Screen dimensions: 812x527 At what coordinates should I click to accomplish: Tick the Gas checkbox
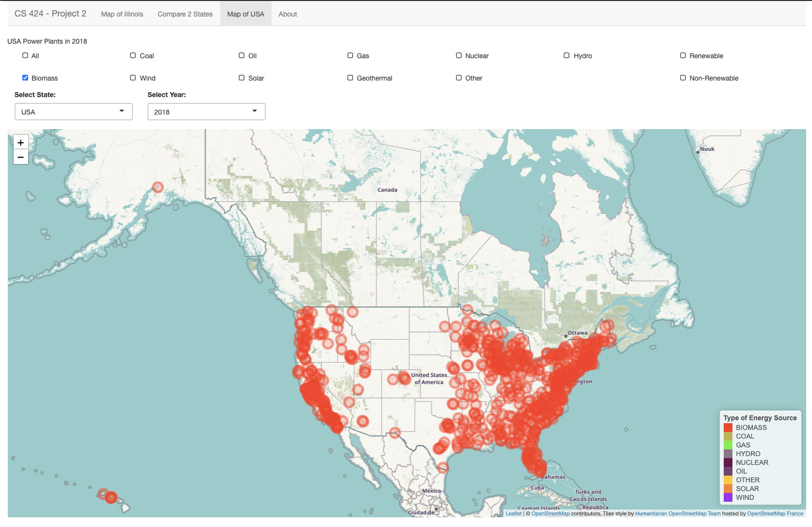click(350, 55)
